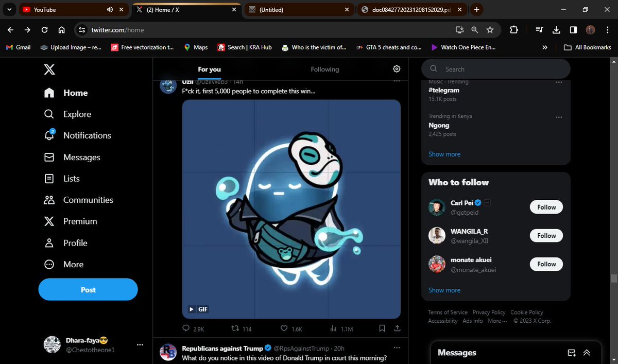Image resolution: width=618 pixels, height=364 pixels.
Task: Open the tab search dropdown arrow
Action: pos(9,9)
